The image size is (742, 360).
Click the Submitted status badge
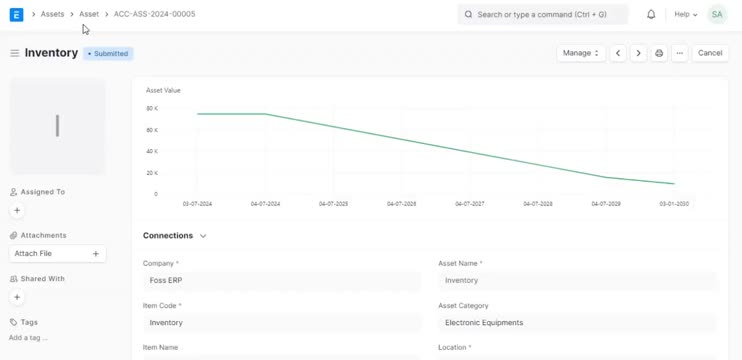tap(108, 53)
